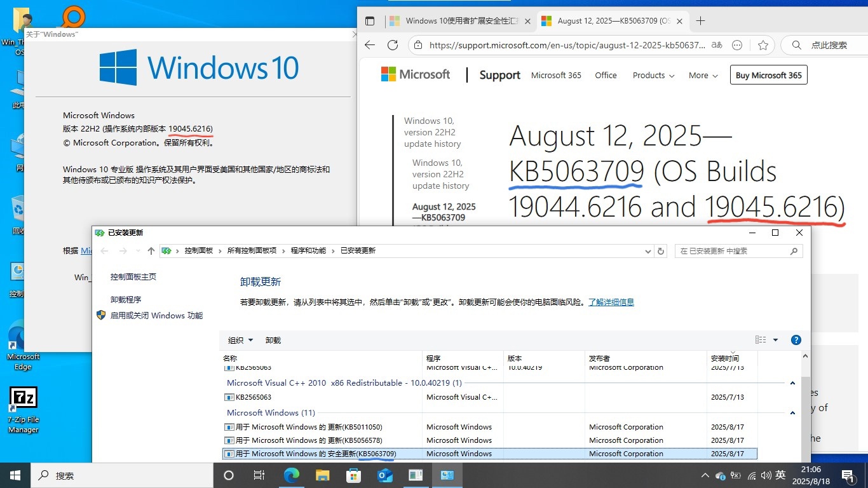Expand More menu on Microsoft Support
Screen dimensions: 868x488
pyautogui.click(x=703, y=75)
